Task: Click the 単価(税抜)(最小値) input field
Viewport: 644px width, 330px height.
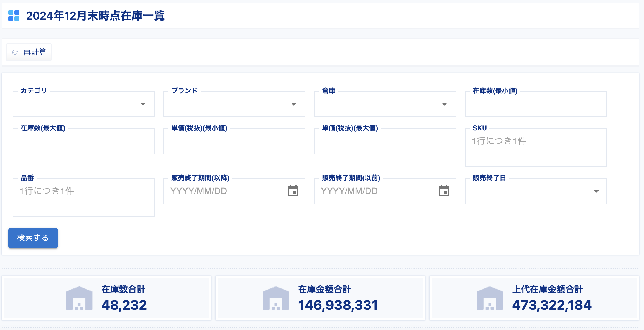Action: [x=234, y=141]
